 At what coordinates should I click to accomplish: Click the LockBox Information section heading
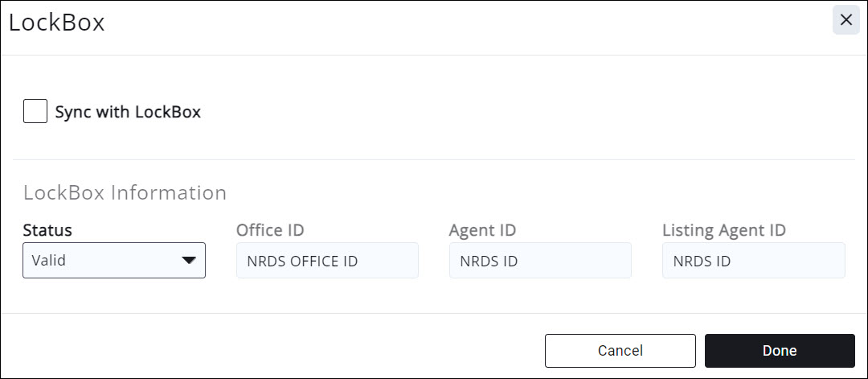pos(125,193)
